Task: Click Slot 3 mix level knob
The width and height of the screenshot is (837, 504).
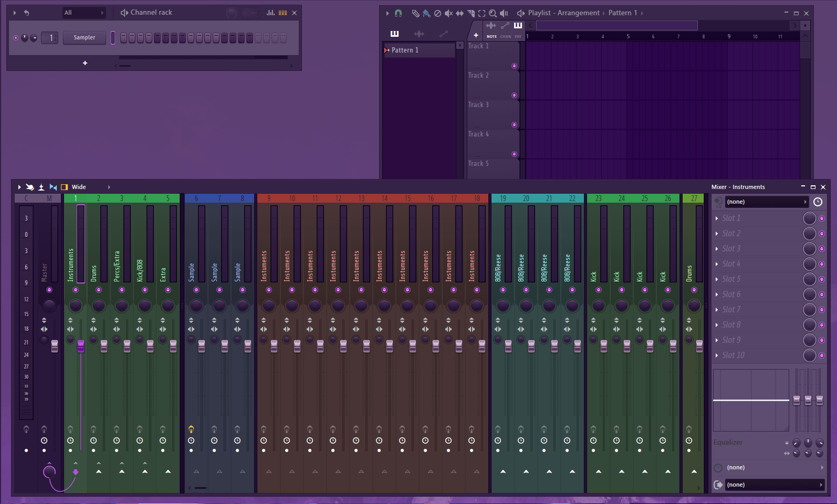Action: coord(810,249)
